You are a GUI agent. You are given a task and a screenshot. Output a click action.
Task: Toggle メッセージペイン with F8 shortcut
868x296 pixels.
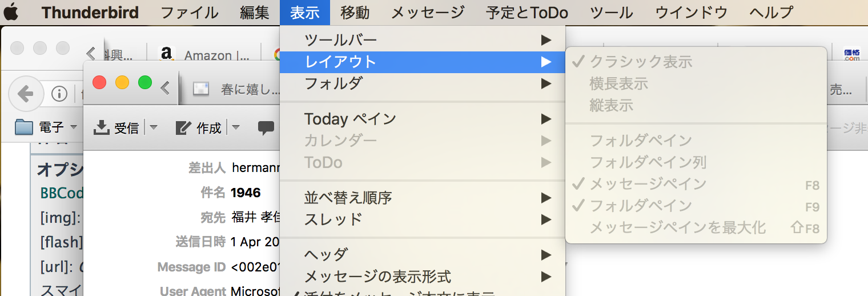pos(648,184)
